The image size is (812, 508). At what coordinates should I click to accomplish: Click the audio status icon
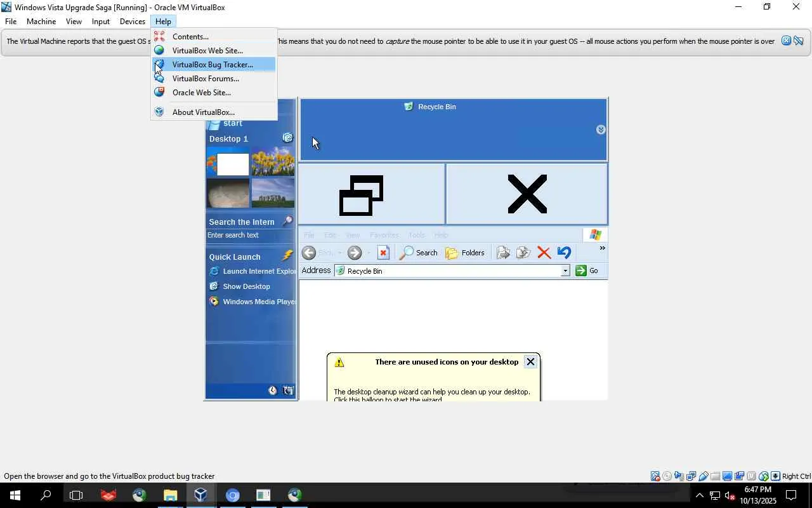click(x=679, y=476)
